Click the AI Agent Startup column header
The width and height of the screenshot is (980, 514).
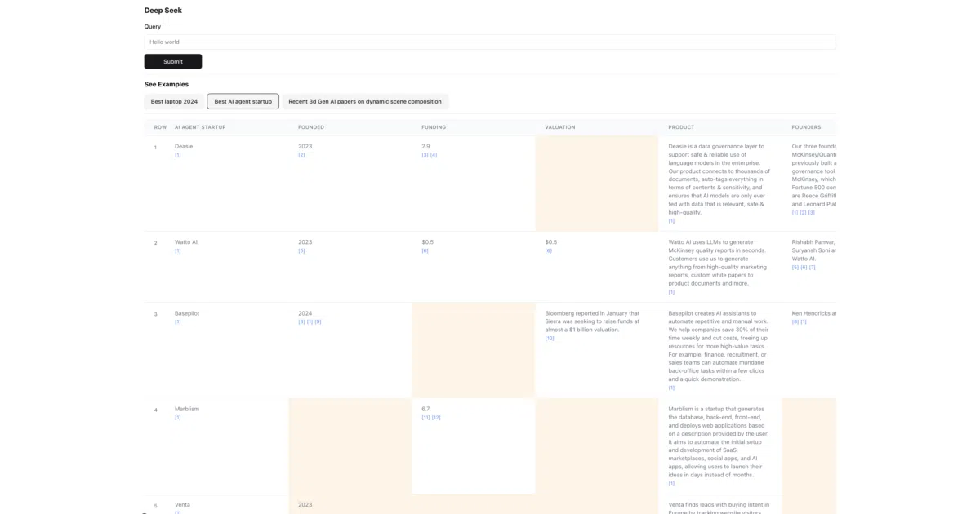(200, 127)
